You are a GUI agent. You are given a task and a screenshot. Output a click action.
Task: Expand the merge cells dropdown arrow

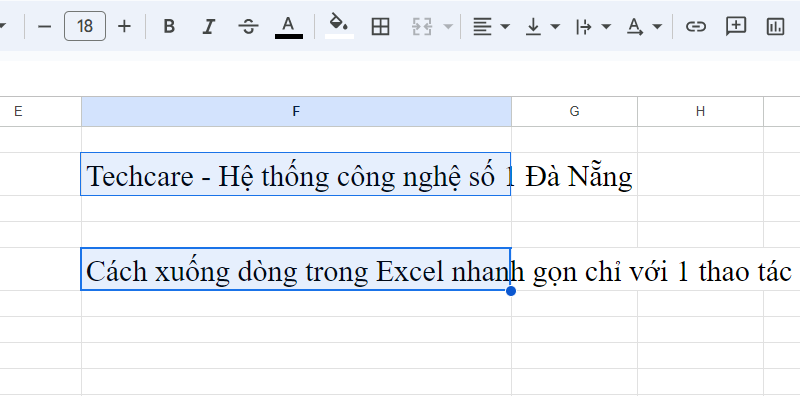[x=448, y=26]
